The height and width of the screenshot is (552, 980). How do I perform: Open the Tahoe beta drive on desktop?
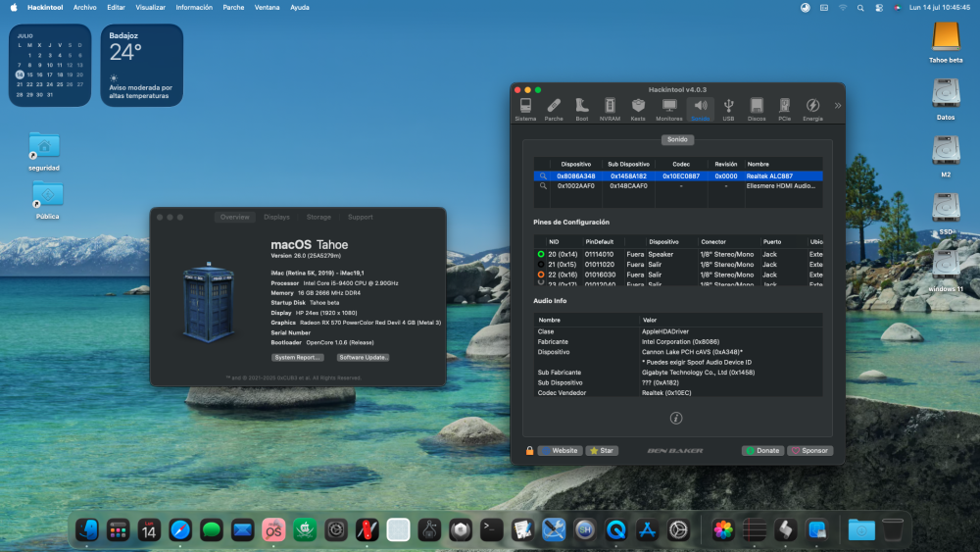coord(946,42)
